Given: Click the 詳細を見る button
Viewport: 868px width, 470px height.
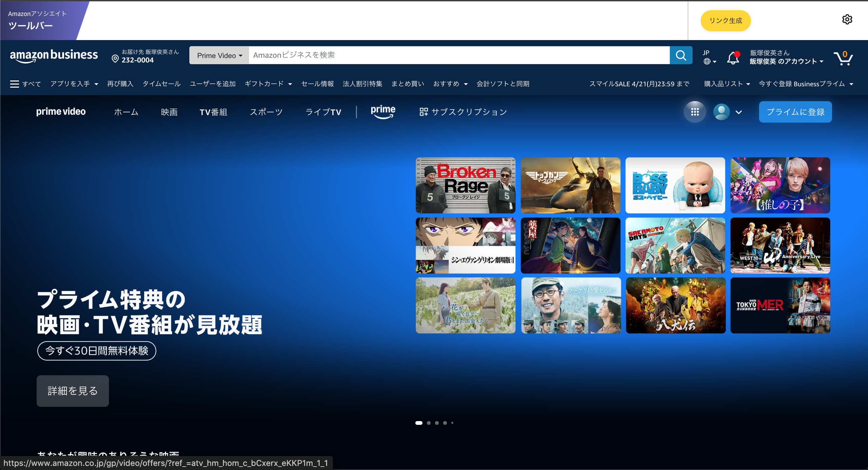Looking at the screenshot, I should 73,391.
